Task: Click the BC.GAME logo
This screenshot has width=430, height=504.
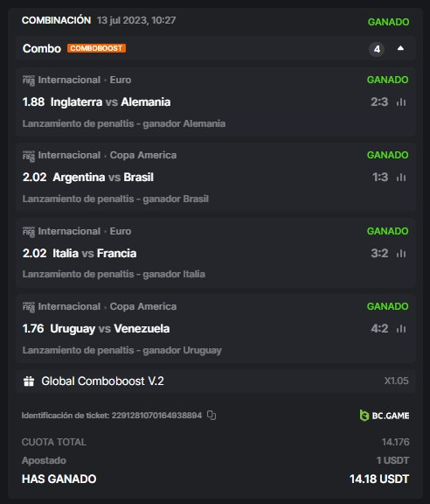Action: click(x=385, y=416)
